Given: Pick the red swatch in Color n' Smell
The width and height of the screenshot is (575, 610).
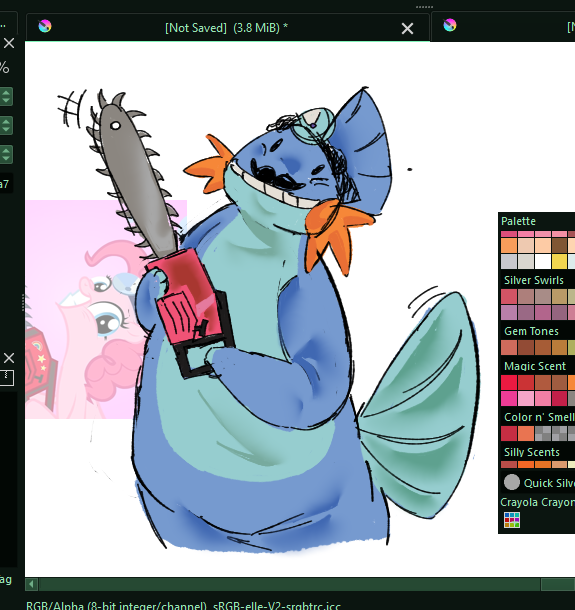Looking at the screenshot, I should pyautogui.click(x=508, y=433).
